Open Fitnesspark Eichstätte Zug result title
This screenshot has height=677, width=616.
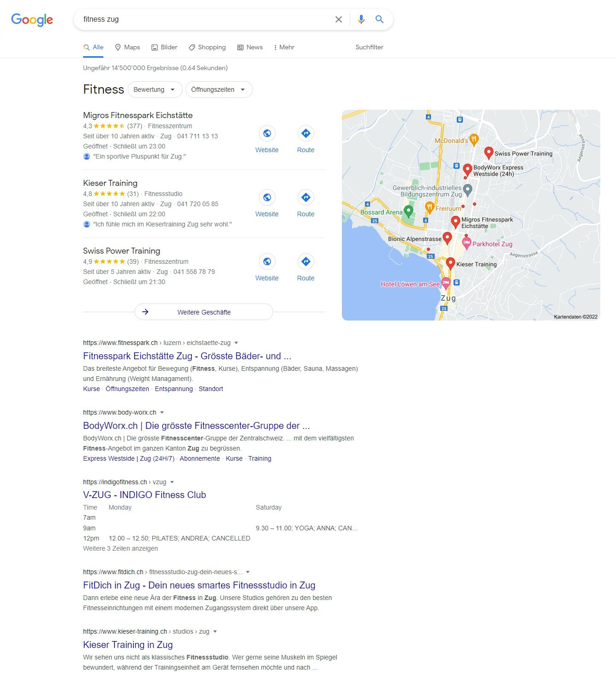pos(187,356)
